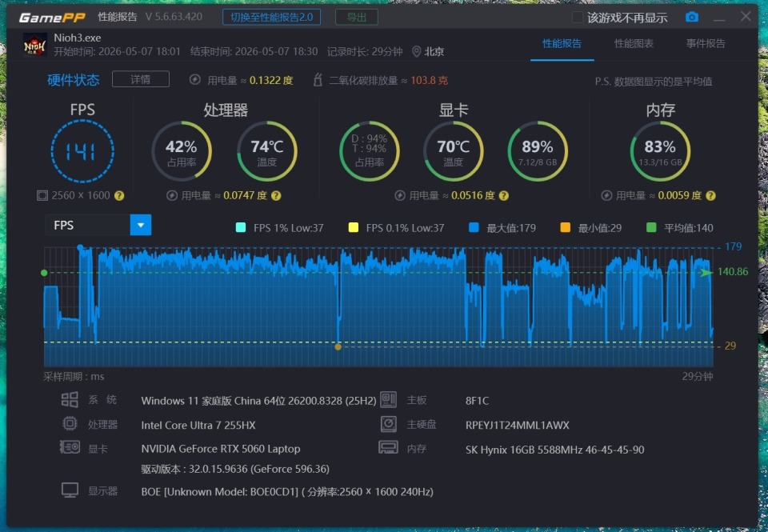Image resolution: width=768 pixels, height=532 pixels.
Task: Click help icon next to 0.0747 度
Action: 276,196
